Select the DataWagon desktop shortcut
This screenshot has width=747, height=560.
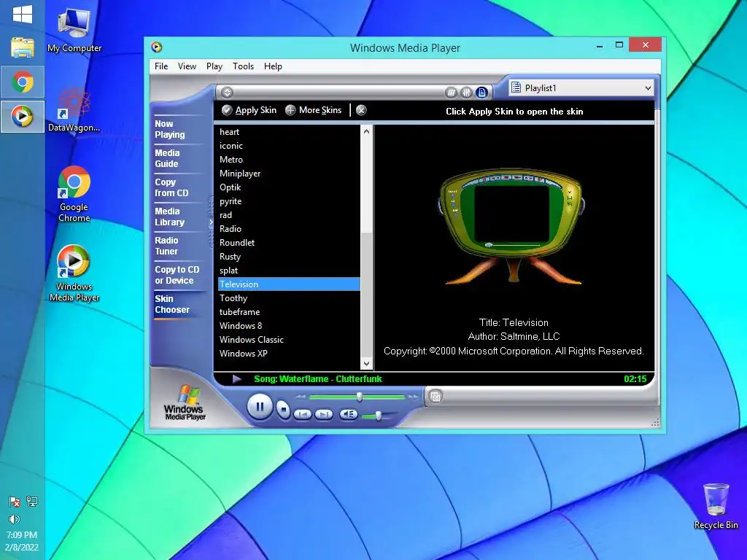pos(74,109)
